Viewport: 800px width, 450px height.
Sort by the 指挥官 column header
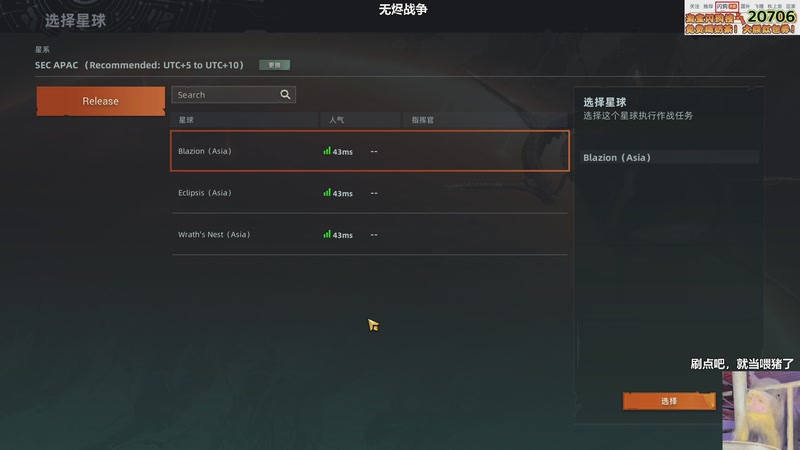422,120
